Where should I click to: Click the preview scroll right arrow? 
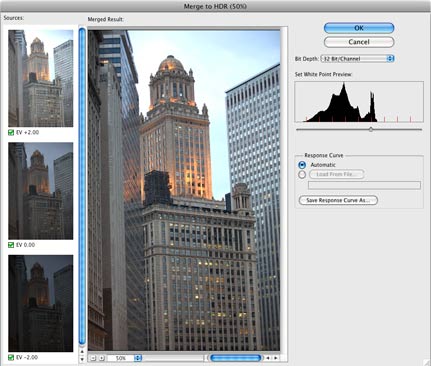click(x=276, y=358)
